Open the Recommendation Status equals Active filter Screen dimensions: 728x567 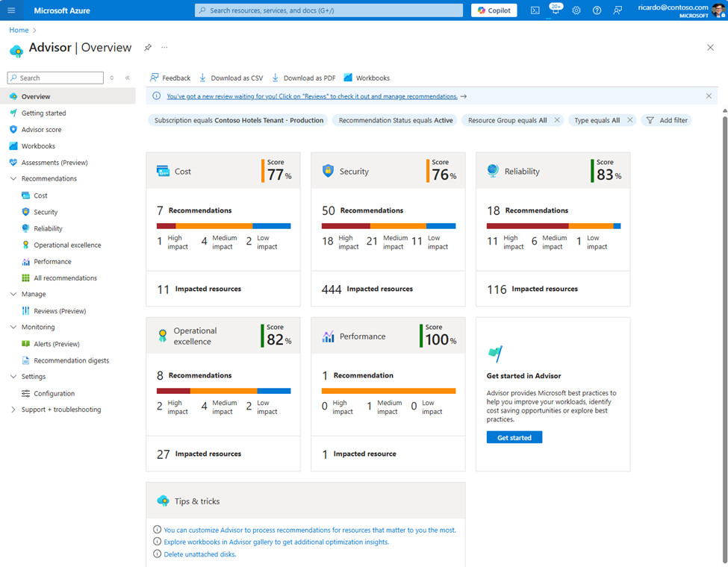coord(396,120)
